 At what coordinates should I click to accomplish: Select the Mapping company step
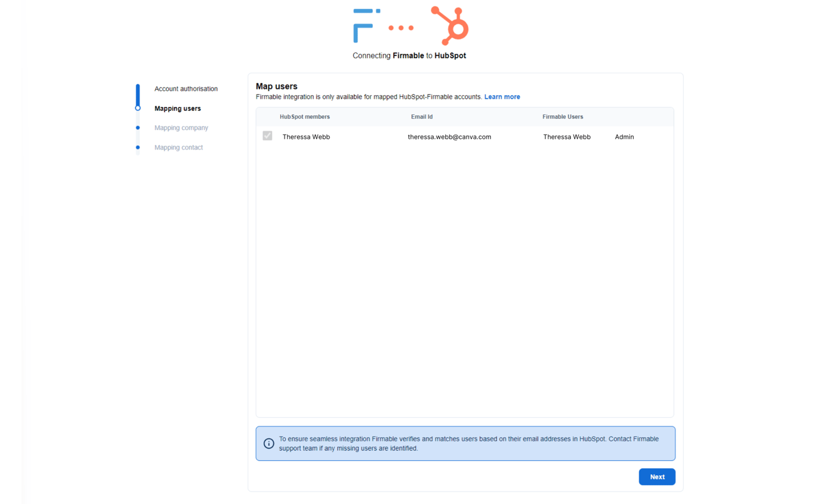pos(181,128)
